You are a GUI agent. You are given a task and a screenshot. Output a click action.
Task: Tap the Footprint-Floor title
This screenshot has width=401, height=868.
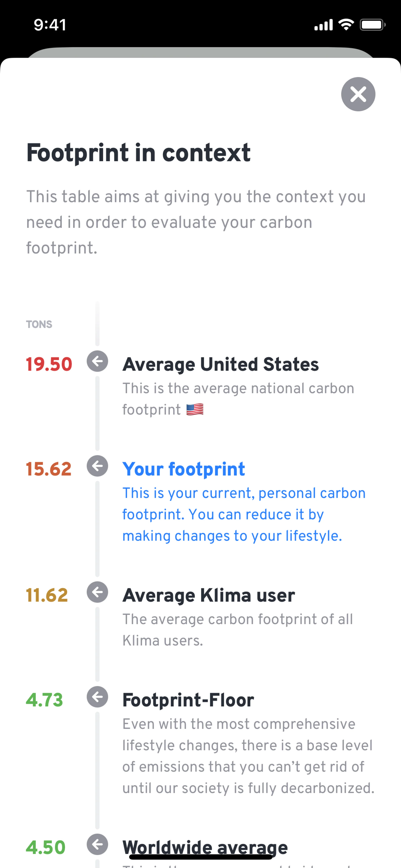point(188,700)
